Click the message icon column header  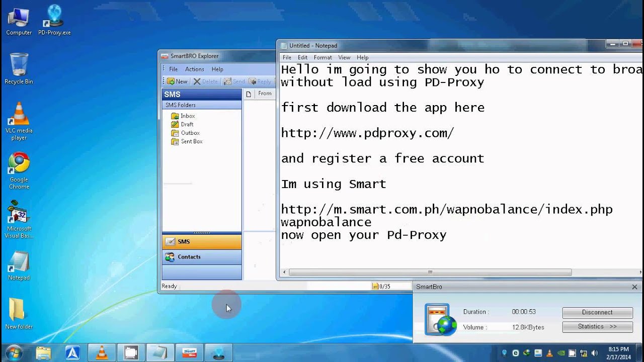(x=249, y=94)
